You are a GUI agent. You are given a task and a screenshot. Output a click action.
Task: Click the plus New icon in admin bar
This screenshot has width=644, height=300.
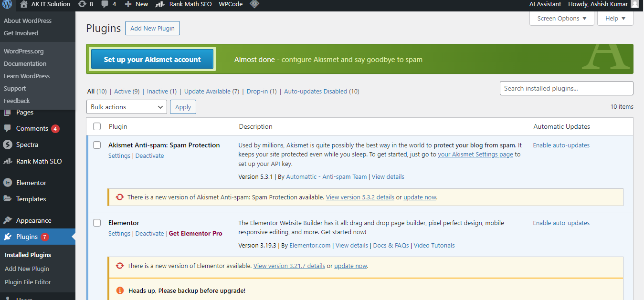point(128,4)
